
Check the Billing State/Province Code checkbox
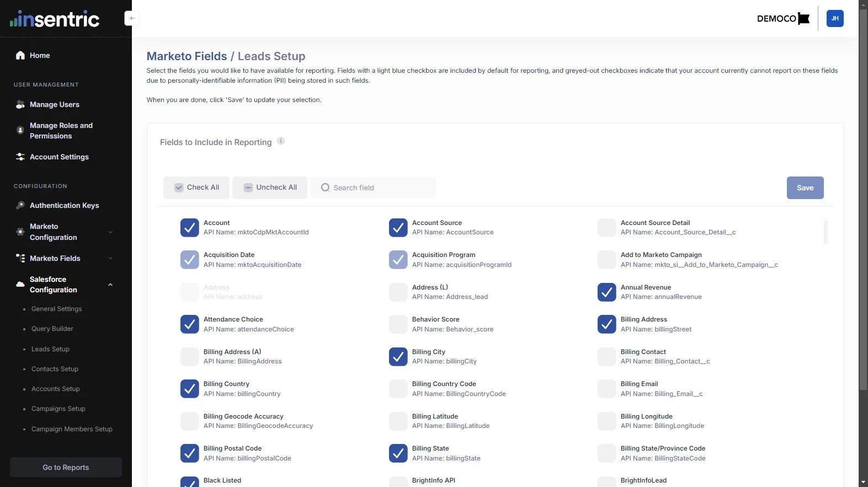tap(607, 453)
